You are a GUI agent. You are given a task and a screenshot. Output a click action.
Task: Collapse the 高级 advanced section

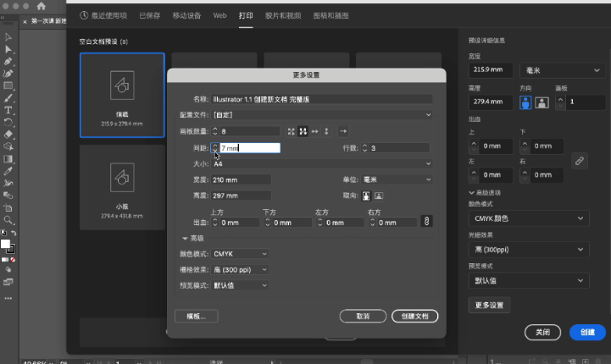click(x=186, y=239)
